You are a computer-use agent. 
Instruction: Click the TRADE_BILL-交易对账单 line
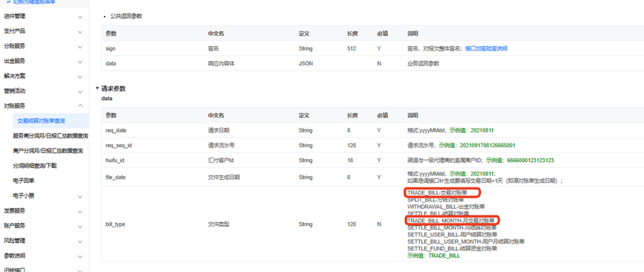pos(438,192)
